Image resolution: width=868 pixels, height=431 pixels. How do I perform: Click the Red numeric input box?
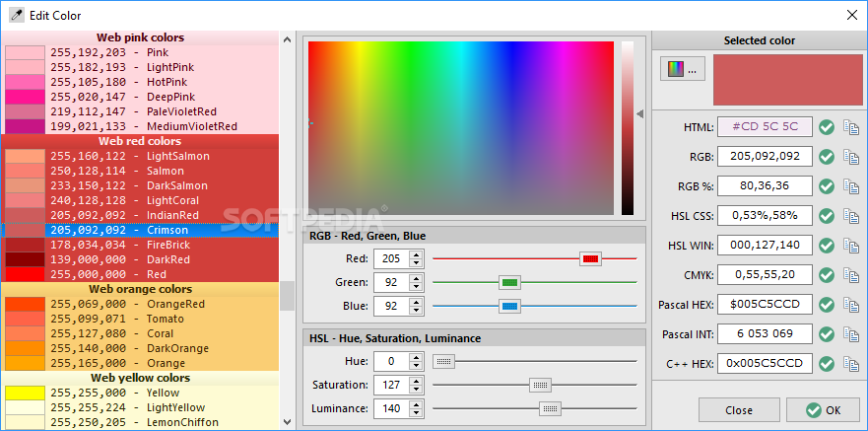pyautogui.click(x=391, y=258)
